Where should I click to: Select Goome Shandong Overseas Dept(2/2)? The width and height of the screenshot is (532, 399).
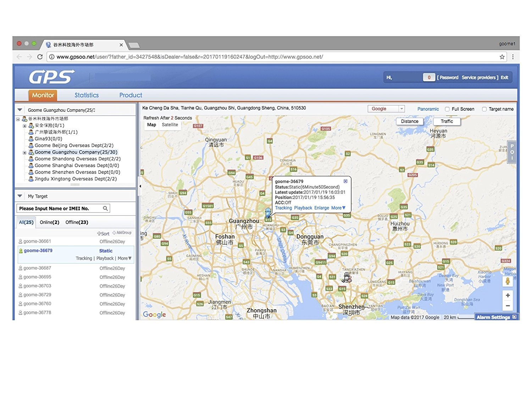tap(78, 159)
